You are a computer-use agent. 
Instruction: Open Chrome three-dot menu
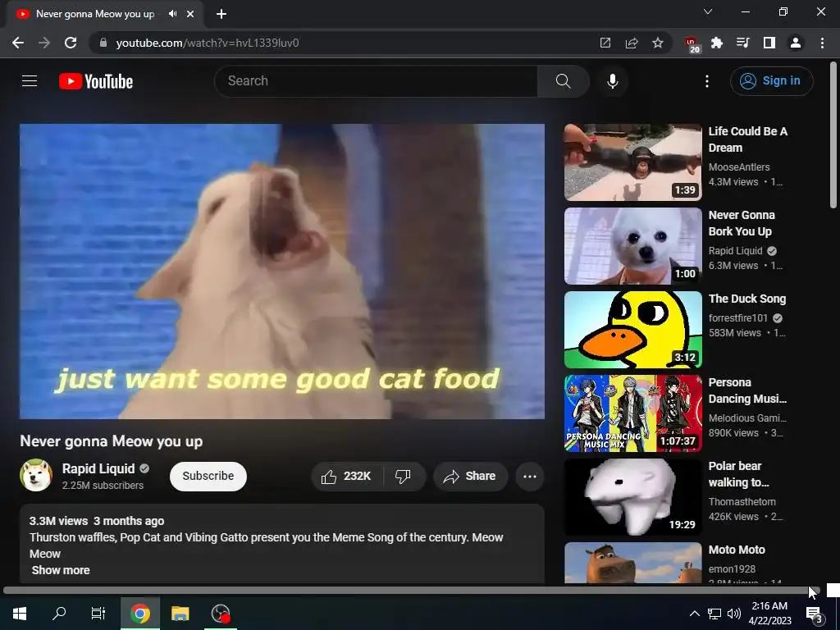(x=822, y=43)
